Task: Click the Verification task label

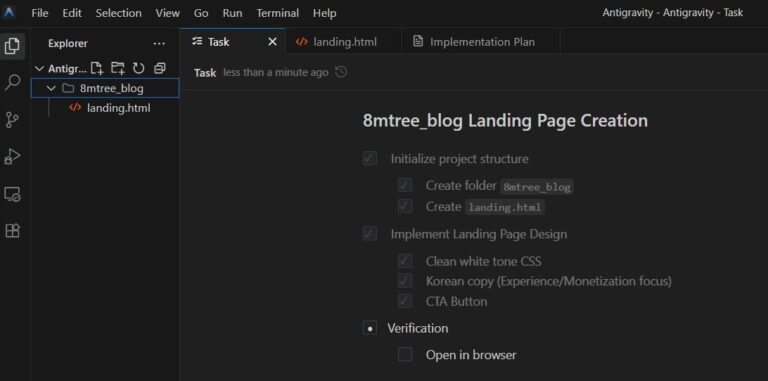Action: [x=417, y=328]
